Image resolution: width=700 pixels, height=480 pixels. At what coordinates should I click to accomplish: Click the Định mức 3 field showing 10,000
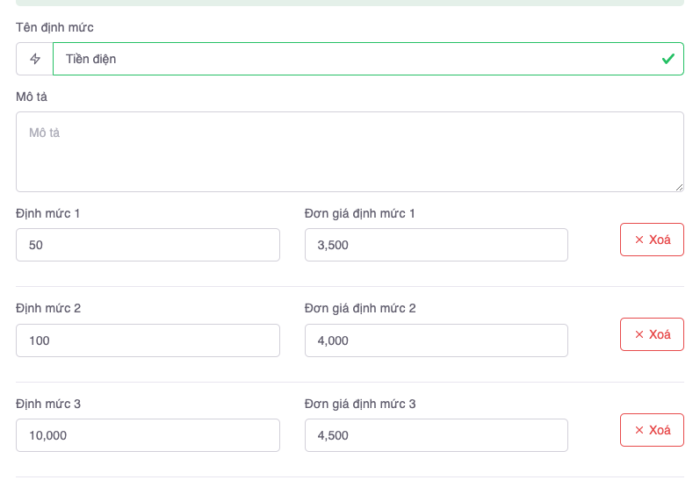point(148,435)
